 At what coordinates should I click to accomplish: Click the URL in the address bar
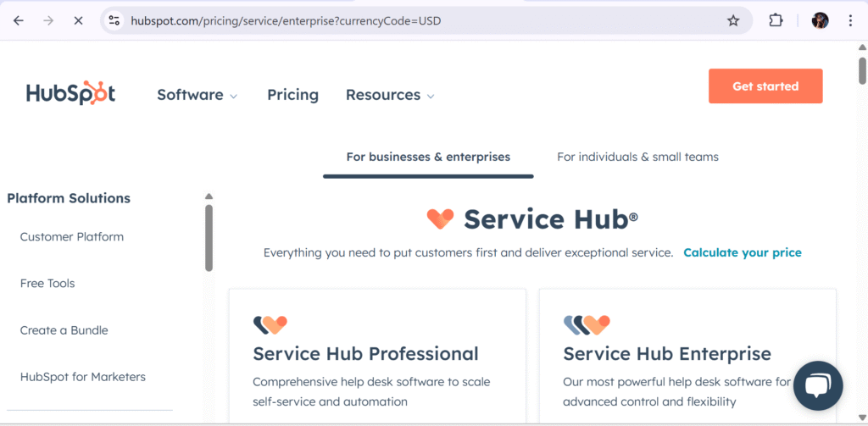point(286,20)
